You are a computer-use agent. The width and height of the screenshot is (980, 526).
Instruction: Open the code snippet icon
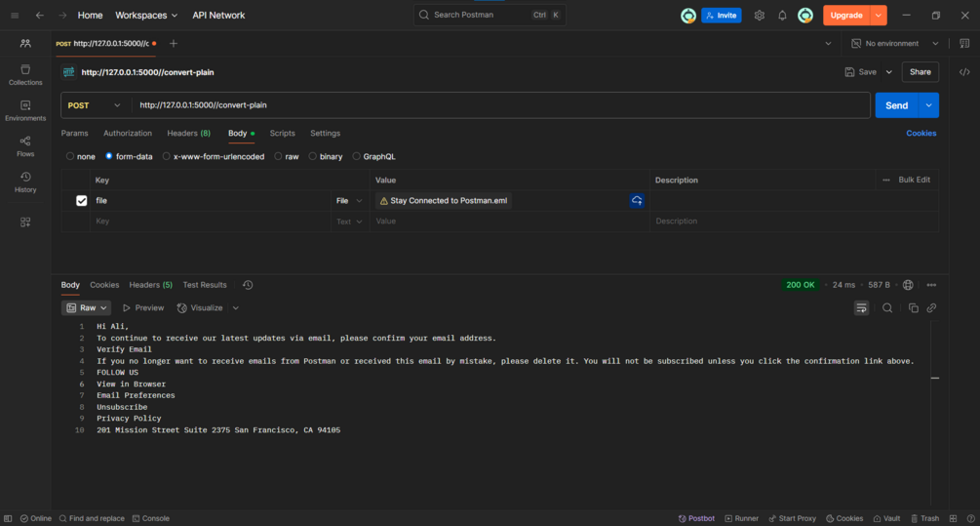click(964, 72)
